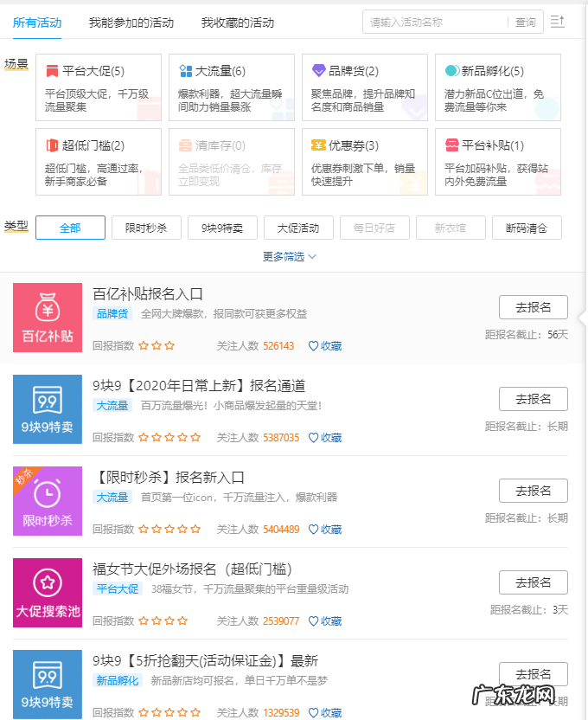Open the 限时秒杀 clock thumbnail
Viewport: 588px width, 720px height.
(x=48, y=501)
